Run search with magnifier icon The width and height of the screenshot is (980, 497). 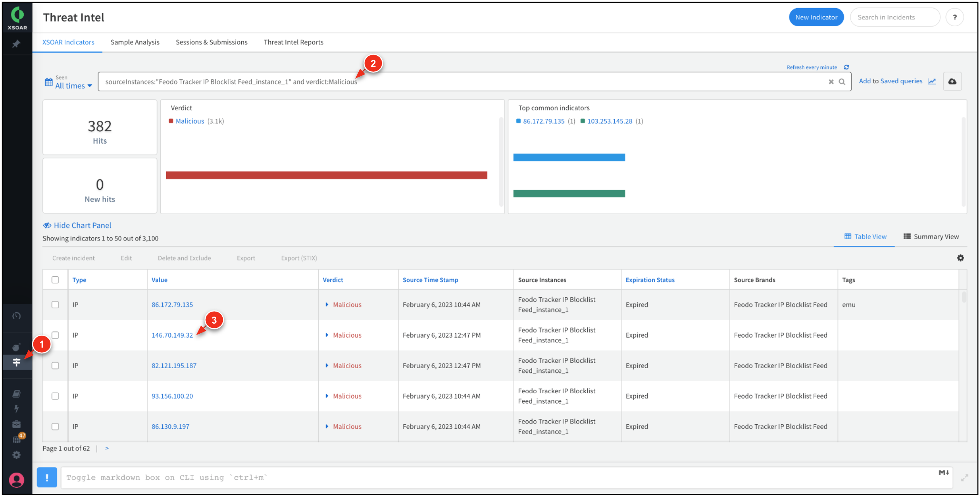tap(842, 82)
